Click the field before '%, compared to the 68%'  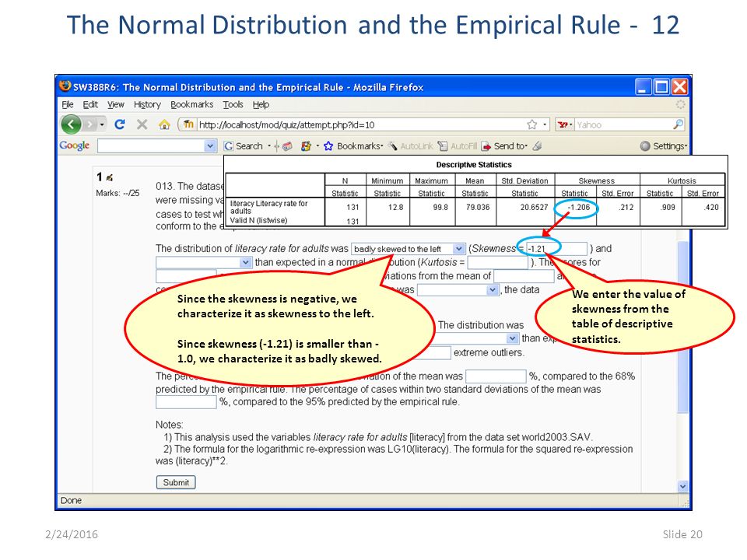496,376
